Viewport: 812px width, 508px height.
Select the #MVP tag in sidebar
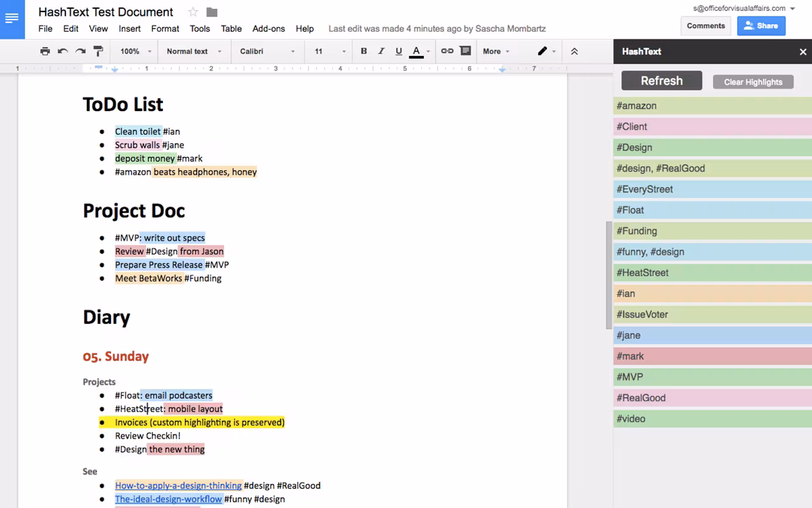pos(712,377)
